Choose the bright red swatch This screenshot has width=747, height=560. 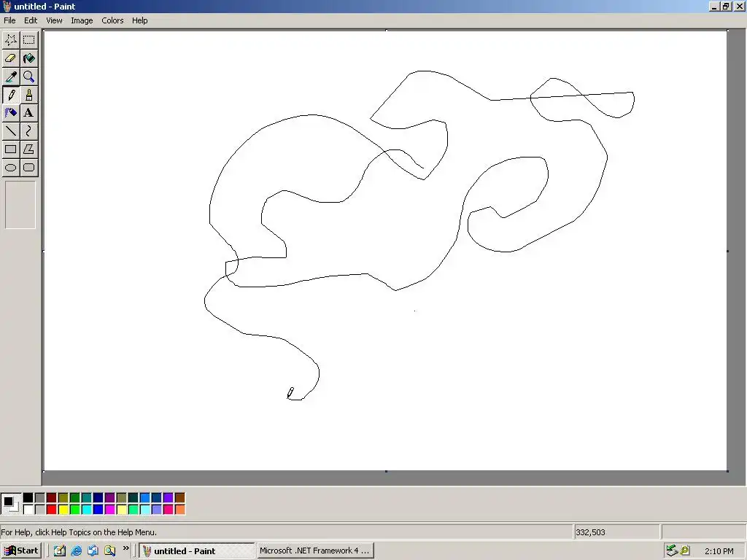[x=52, y=510]
